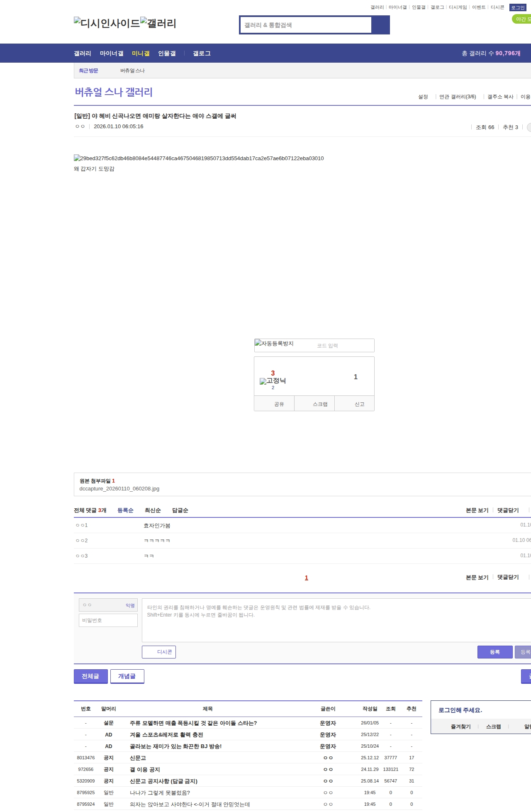
Task: Sort comments by 최신순
Action: (153, 510)
